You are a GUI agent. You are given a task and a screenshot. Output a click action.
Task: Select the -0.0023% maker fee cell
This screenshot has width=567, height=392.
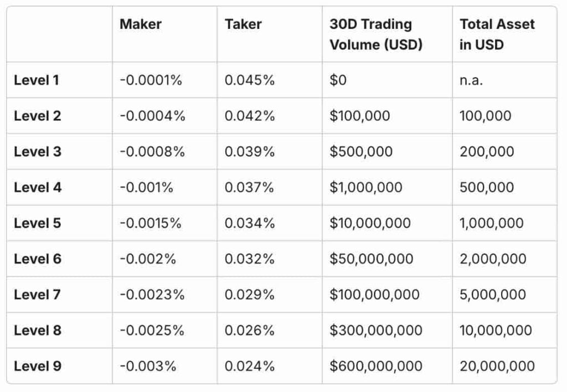click(152, 295)
